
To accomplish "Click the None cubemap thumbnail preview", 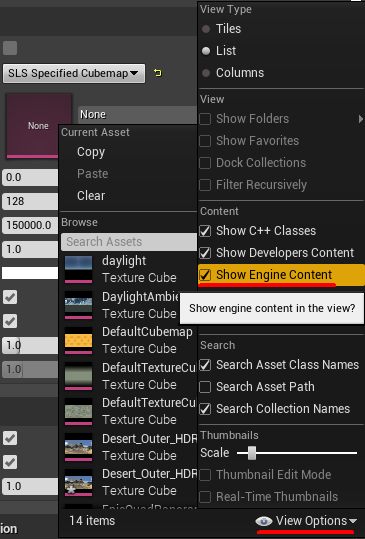I will point(38,126).
